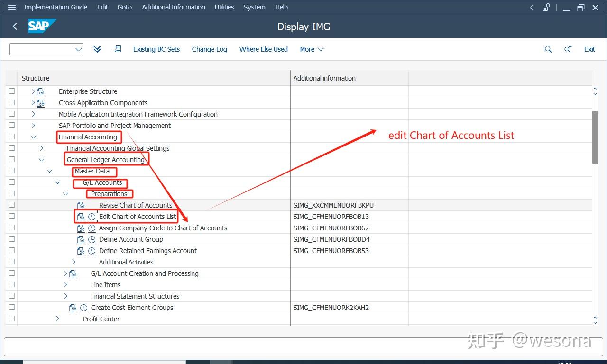
Task: Check the checkbox beside Revise Chart of Accounts
Action: point(11,204)
